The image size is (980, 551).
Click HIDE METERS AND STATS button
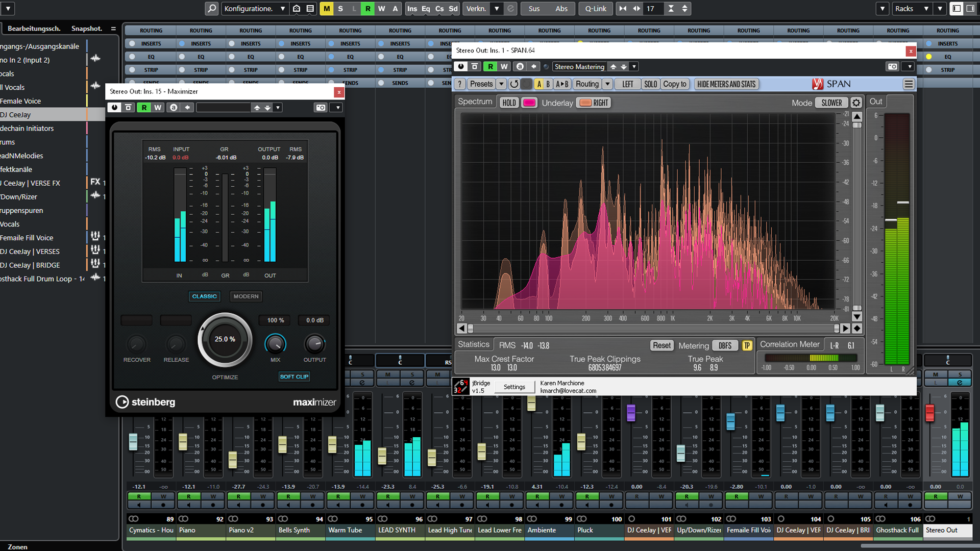tap(726, 84)
